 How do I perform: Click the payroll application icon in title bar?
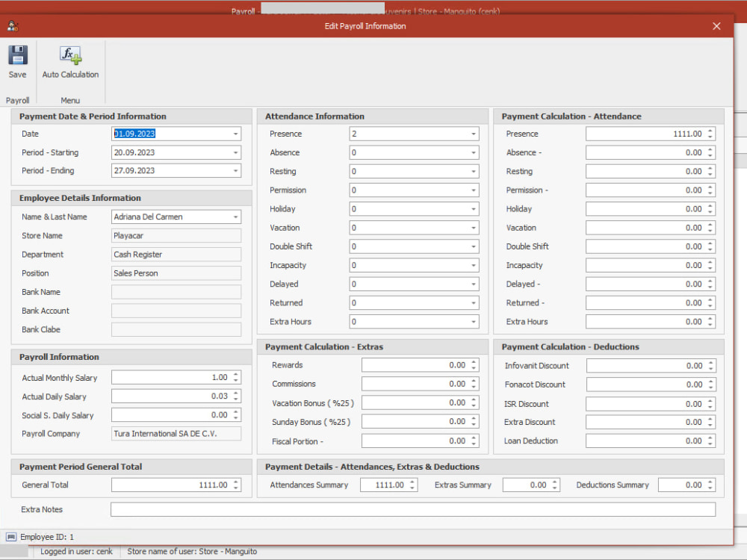coord(12,25)
